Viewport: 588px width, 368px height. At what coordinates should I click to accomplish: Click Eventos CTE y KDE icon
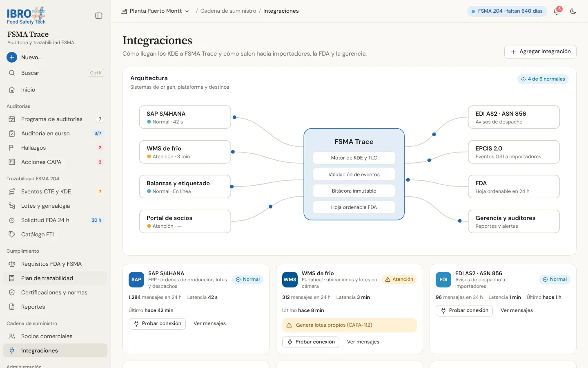click(12, 191)
